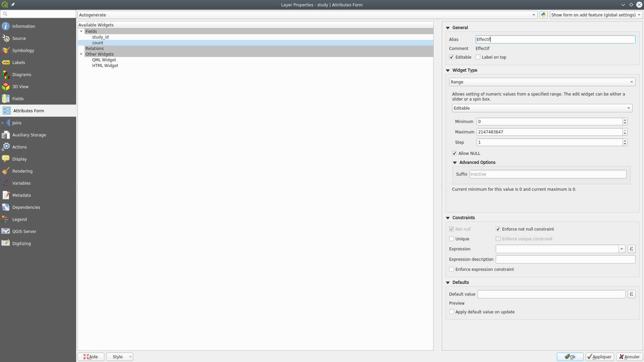Collapse the General section
Image resolution: width=644 pixels, height=362 pixels.
pyautogui.click(x=448, y=28)
